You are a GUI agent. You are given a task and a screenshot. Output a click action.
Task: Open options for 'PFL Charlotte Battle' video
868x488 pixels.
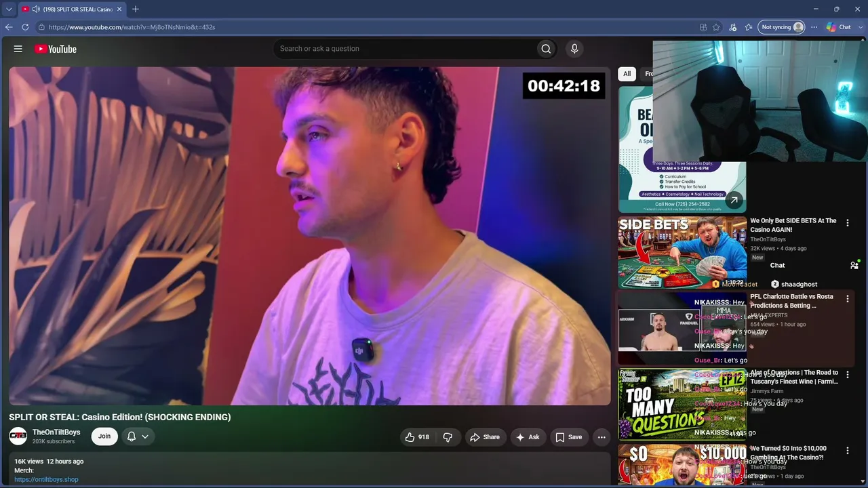click(x=847, y=299)
